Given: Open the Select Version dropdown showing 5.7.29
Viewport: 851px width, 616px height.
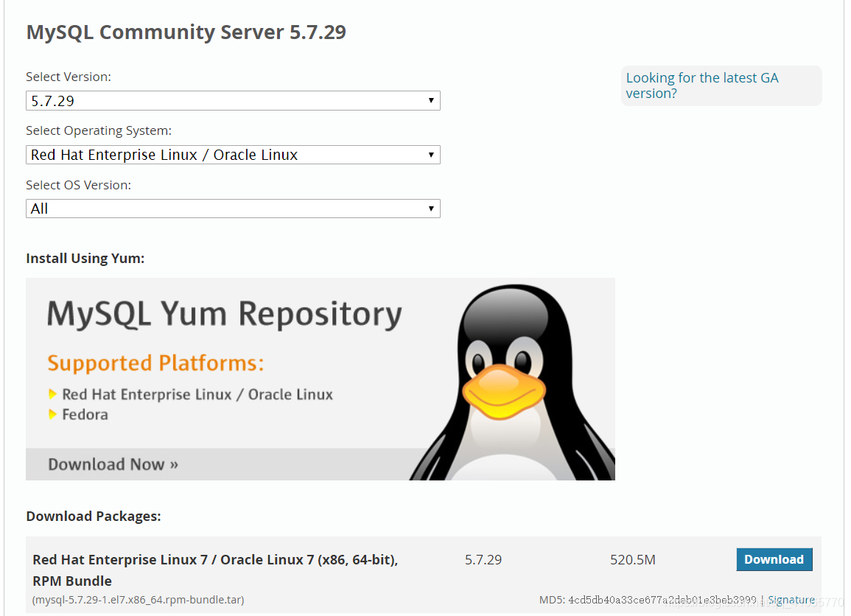Looking at the screenshot, I should (x=233, y=101).
